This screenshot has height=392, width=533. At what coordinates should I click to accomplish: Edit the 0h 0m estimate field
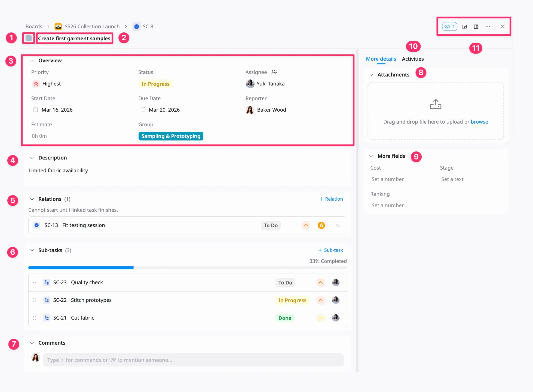point(39,136)
